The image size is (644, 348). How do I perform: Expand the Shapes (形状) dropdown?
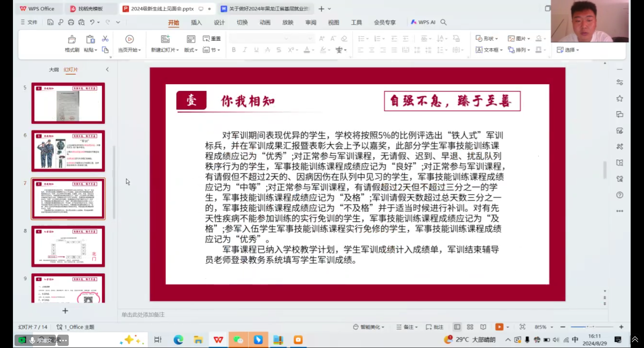click(x=487, y=38)
